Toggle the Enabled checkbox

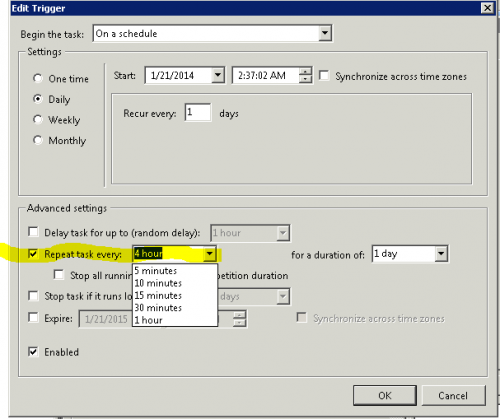33,352
